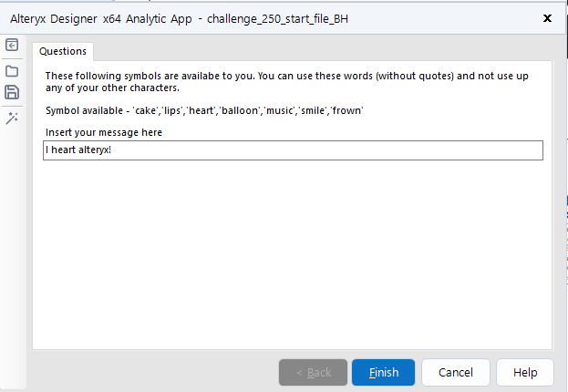Click the 'Insert your message here' label
The width and height of the screenshot is (568, 392).
pyautogui.click(x=104, y=133)
